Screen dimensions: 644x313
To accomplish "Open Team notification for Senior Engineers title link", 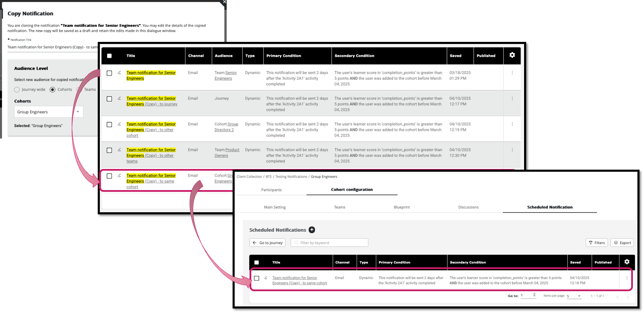I will pyautogui.click(x=151, y=75).
